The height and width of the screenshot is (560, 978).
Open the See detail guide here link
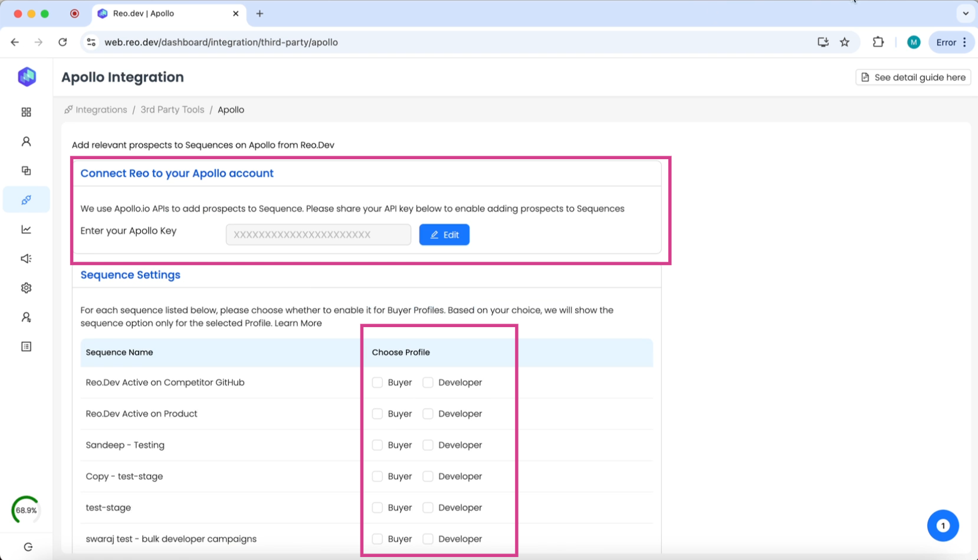click(913, 77)
